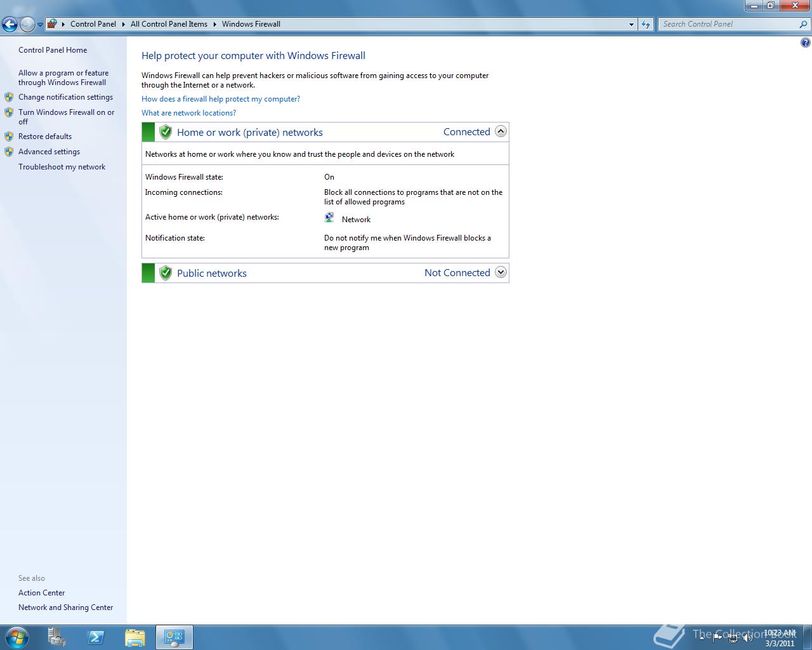The width and height of the screenshot is (812, 650).
Task: Click green shield icon for Home or work networks
Action: tap(166, 132)
